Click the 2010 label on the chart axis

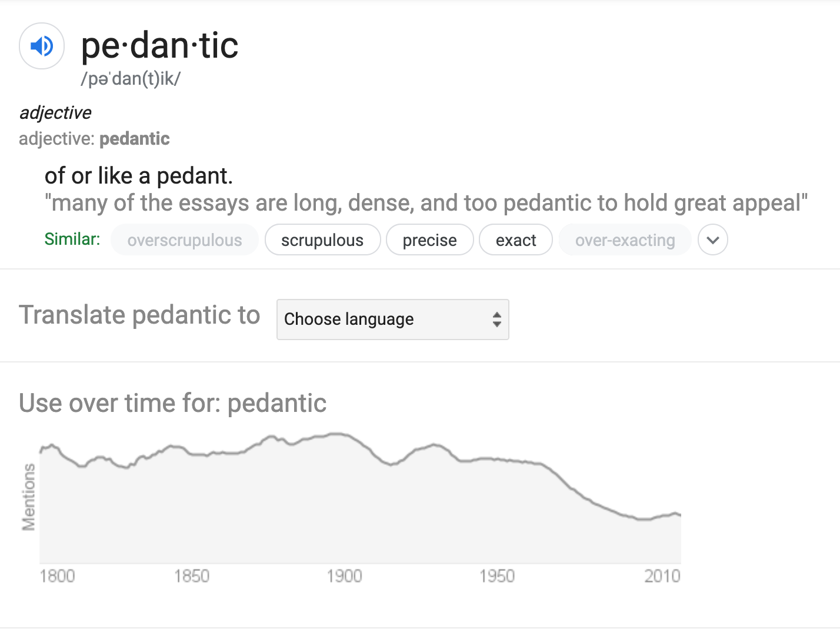662,576
